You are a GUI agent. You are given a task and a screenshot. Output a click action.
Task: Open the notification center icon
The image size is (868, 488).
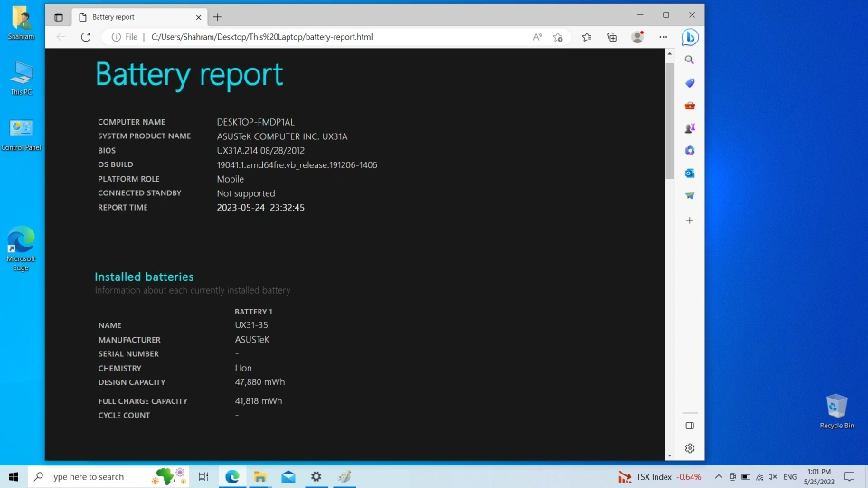[x=850, y=476]
